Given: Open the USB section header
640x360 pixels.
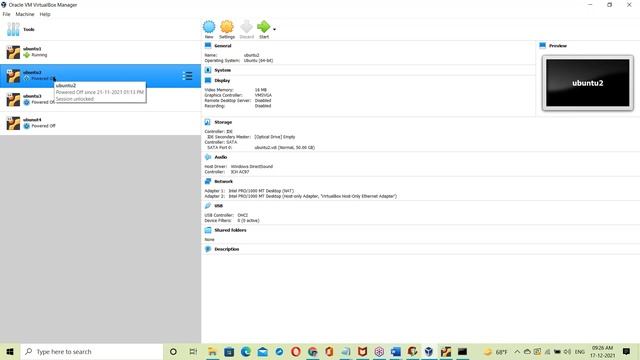Looking at the screenshot, I should (219, 206).
